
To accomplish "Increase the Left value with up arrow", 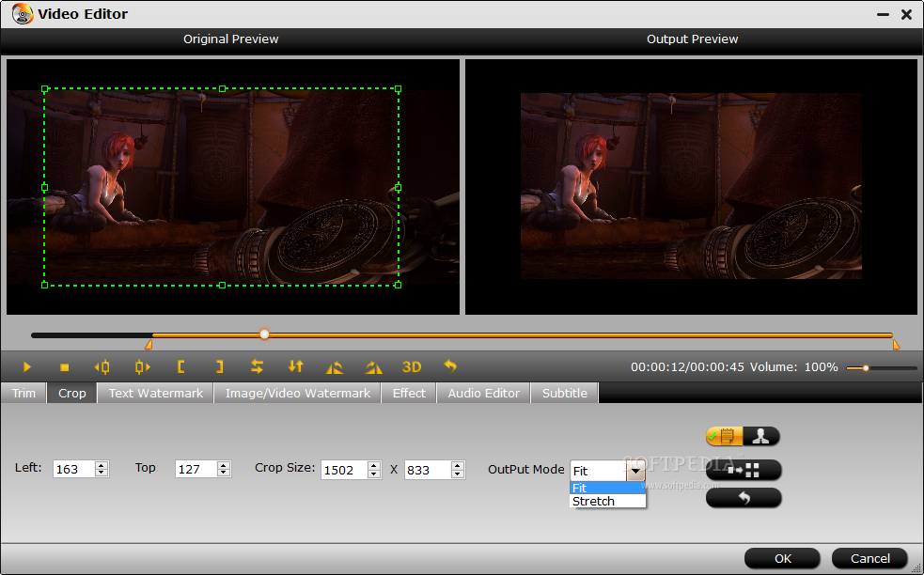I will click(x=102, y=465).
